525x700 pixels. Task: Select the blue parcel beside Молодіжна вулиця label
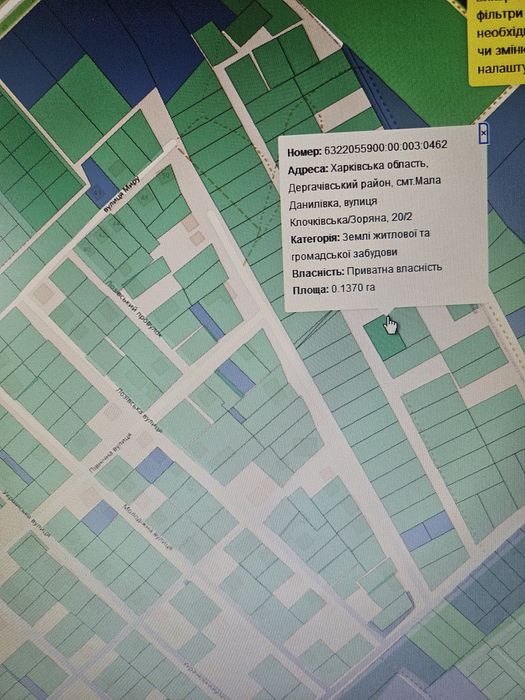100,517
